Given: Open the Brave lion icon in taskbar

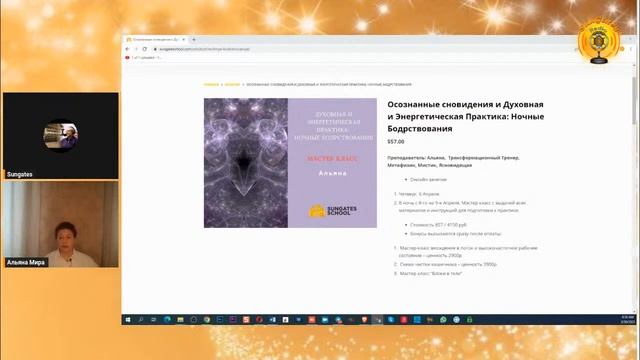Looking at the screenshot, I should point(364,320).
